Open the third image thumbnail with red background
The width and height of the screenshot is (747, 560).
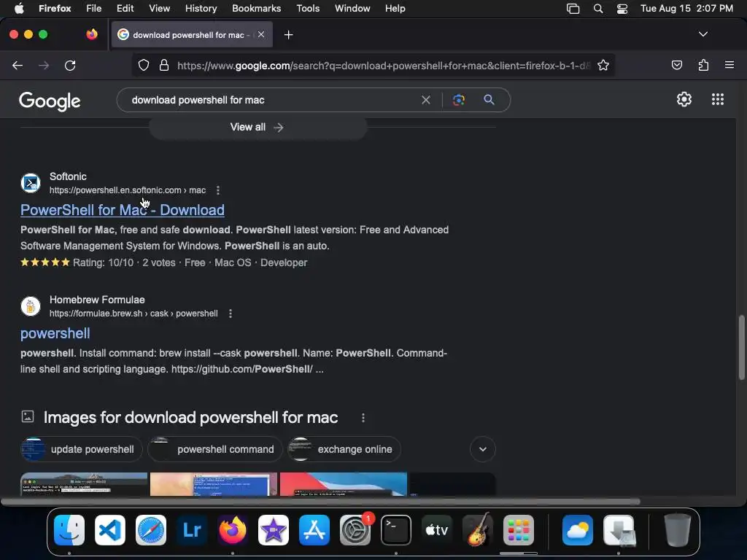pos(344,484)
